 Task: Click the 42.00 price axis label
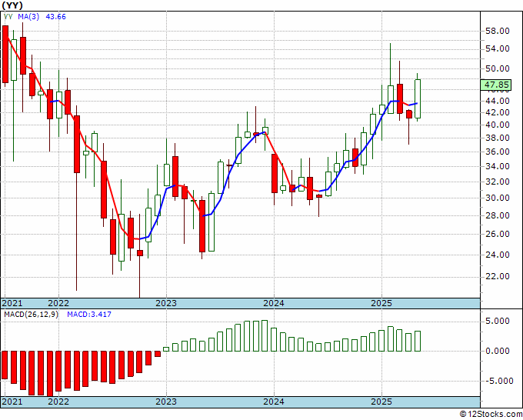[497, 113]
